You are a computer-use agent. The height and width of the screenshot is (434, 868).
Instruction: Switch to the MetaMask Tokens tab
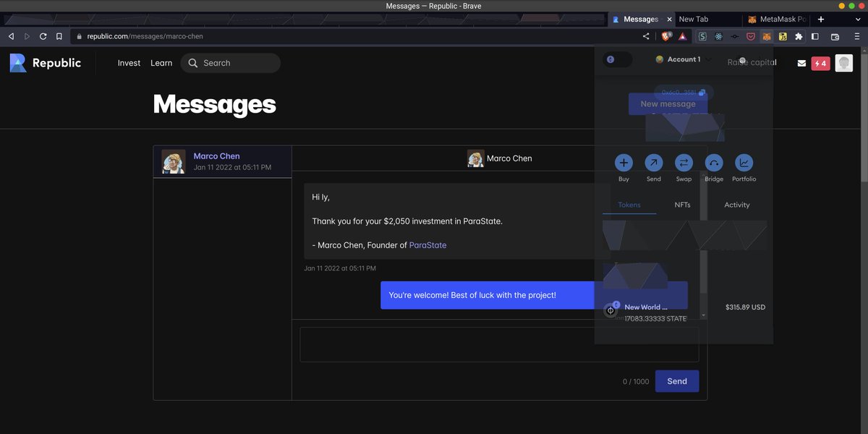pos(629,205)
